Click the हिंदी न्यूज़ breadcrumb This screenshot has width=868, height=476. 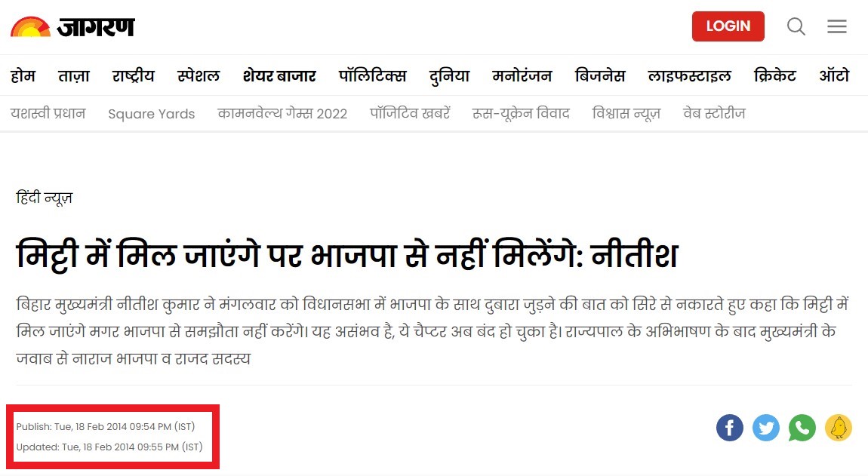click(x=45, y=198)
